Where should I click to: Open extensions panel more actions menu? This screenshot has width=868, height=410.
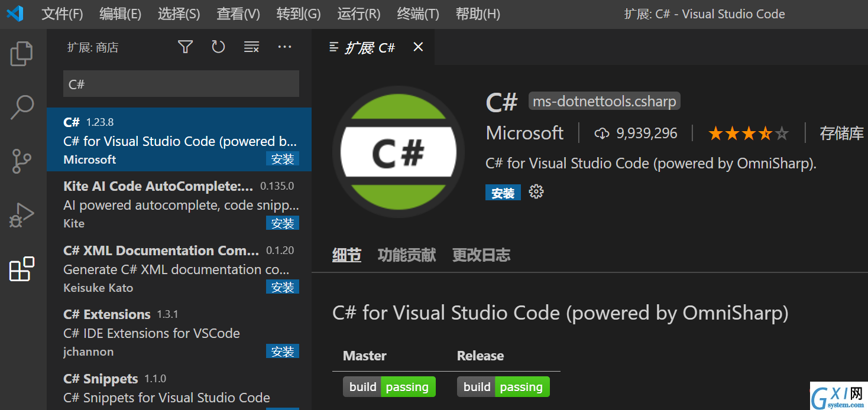click(285, 47)
